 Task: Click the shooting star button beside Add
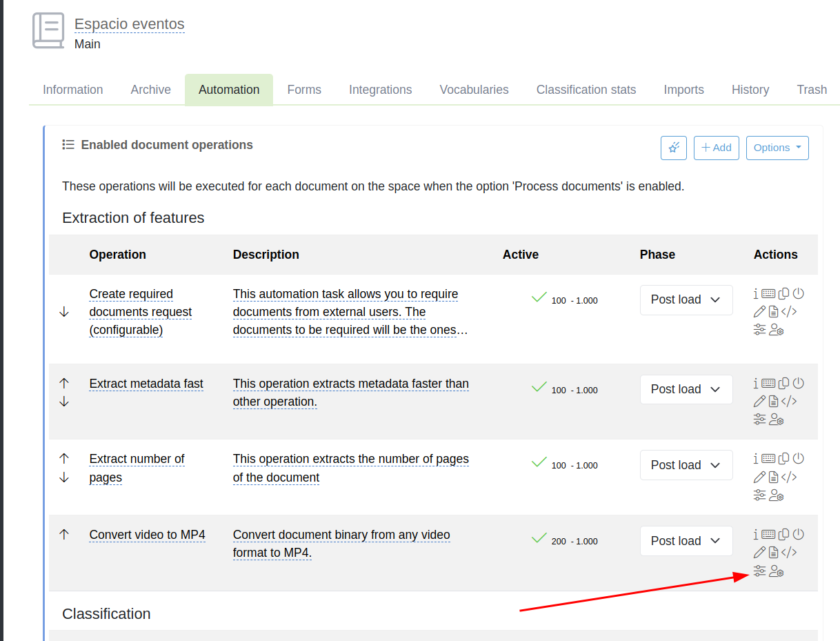pos(673,148)
